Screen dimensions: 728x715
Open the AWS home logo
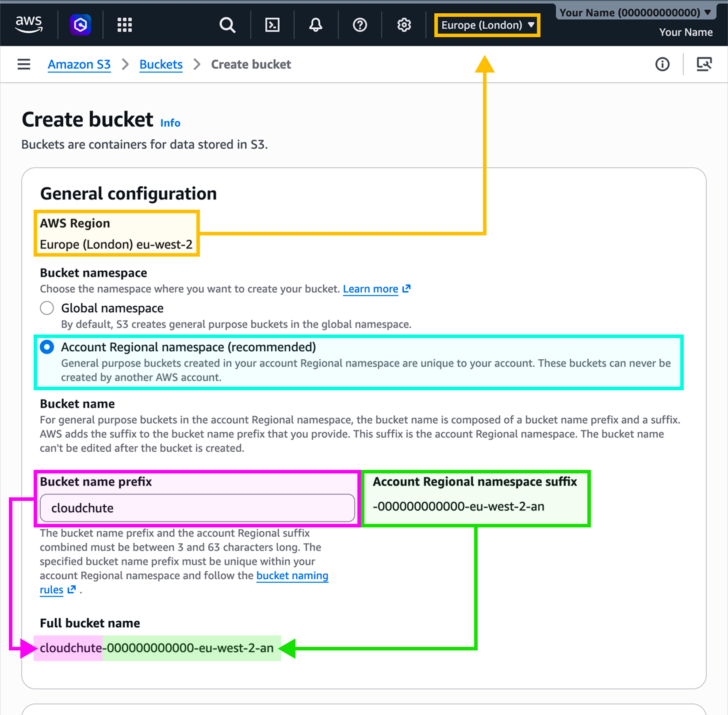(x=29, y=24)
